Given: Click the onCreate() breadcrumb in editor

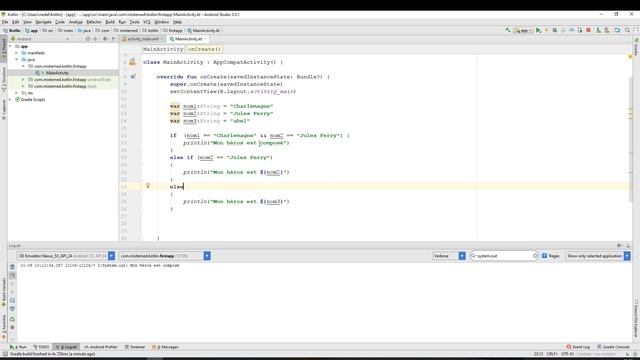Looking at the screenshot, I should point(204,49).
